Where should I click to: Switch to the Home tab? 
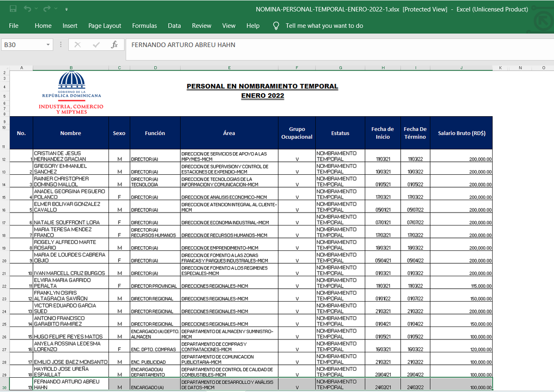pyautogui.click(x=43, y=26)
